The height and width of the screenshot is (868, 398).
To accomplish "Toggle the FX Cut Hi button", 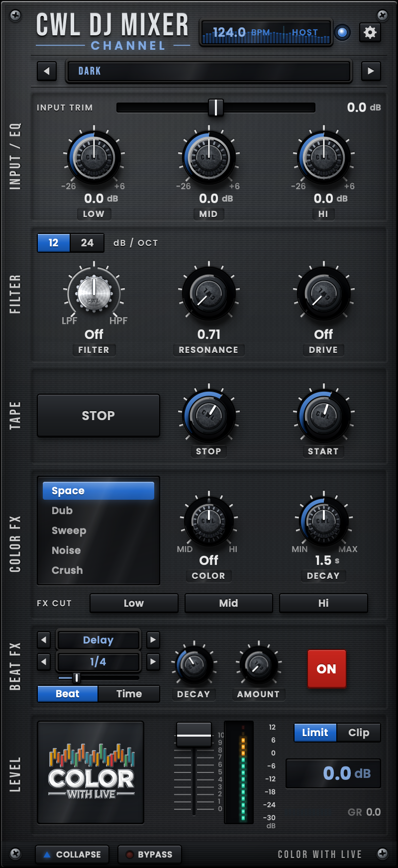I will point(323,603).
